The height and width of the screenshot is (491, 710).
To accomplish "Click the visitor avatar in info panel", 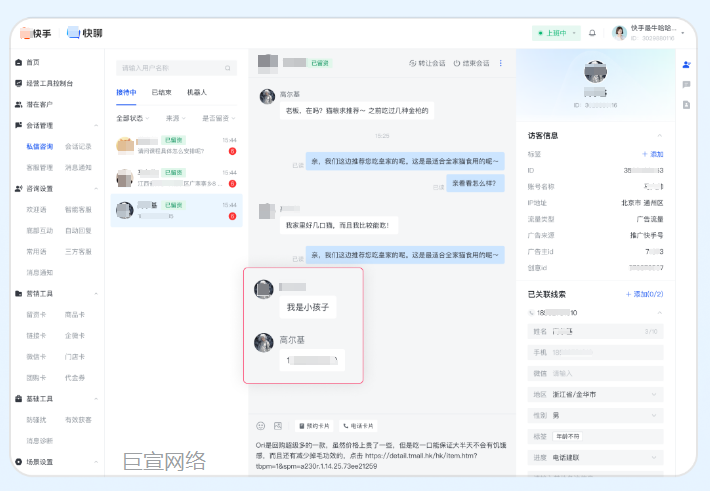I will click(595, 72).
